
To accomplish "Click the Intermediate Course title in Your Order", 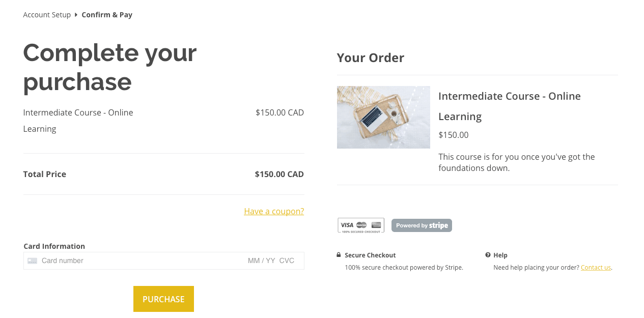I will point(510,106).
